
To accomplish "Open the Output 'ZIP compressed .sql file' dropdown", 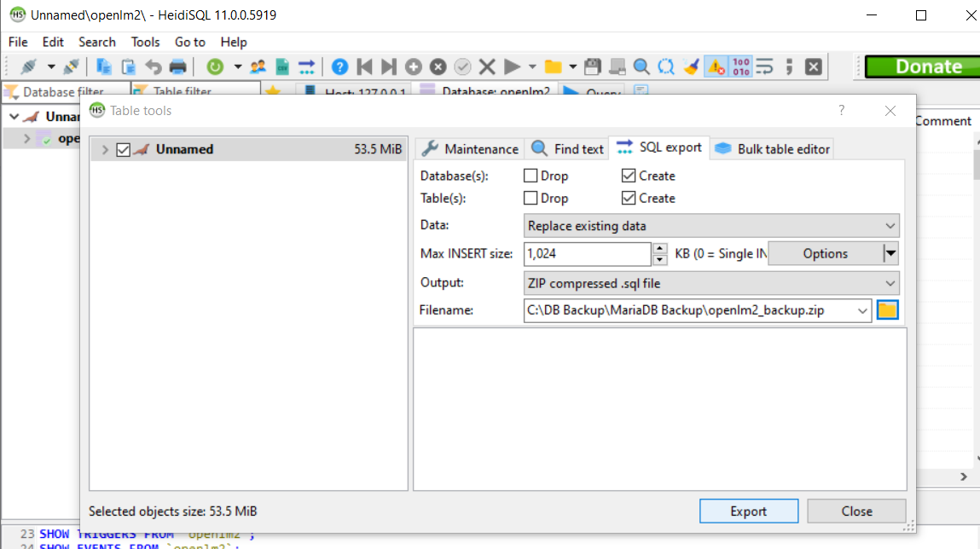I will (x=711, y=283).
